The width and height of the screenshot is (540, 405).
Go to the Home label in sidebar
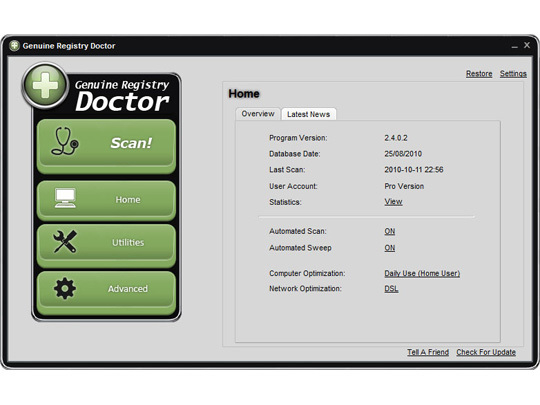128,200
